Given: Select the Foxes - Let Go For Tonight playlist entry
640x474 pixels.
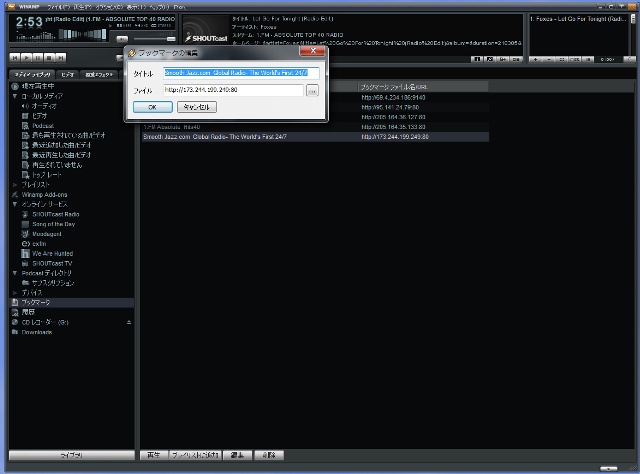Looking at the screenshot, I should [x=578, y=19].
